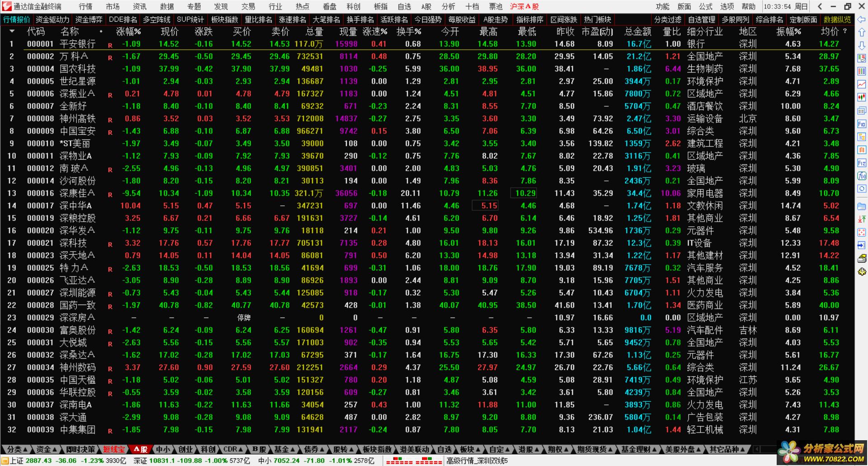The image size is (868, 466).
Task: Select the 中集集团 row
Action: click(x=427, y=429)
